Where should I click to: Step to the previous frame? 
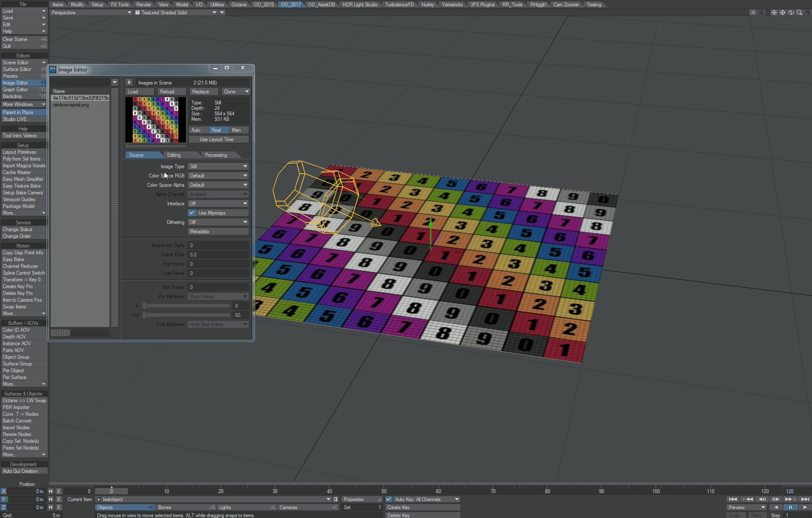pyautogui.click(x=762, y=499)
